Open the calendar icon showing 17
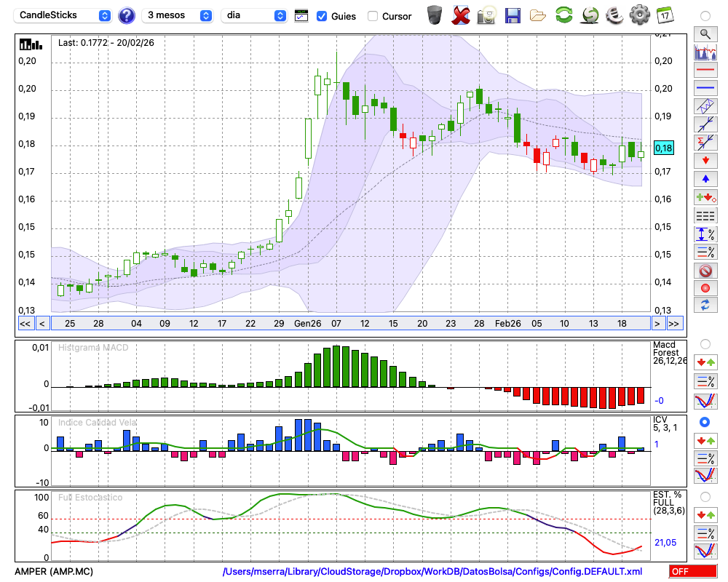The image size is (728, 582). (664, 15)
